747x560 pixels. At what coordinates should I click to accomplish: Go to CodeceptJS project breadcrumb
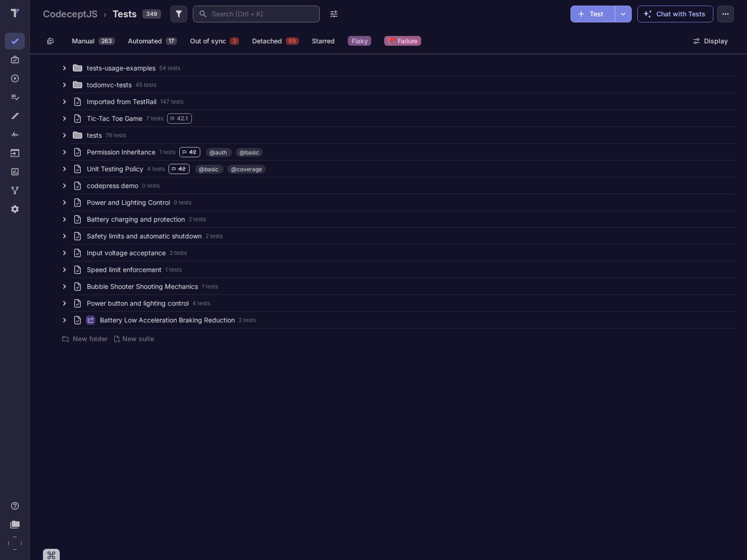[70, 14]
